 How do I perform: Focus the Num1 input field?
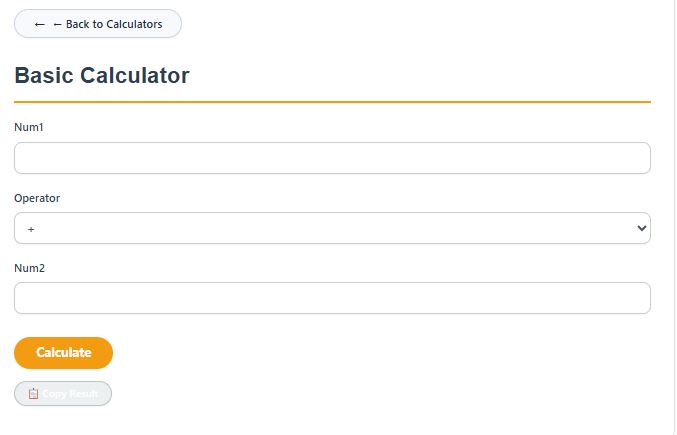tap(332, 158)
